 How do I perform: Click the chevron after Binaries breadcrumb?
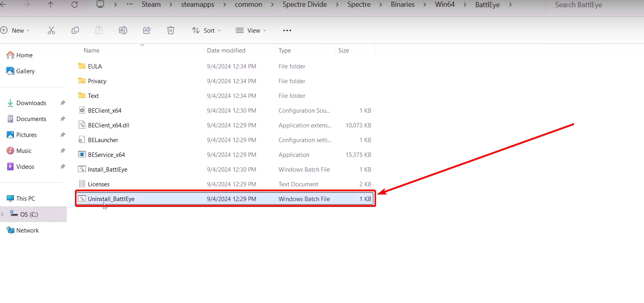(x=425, y=5)
